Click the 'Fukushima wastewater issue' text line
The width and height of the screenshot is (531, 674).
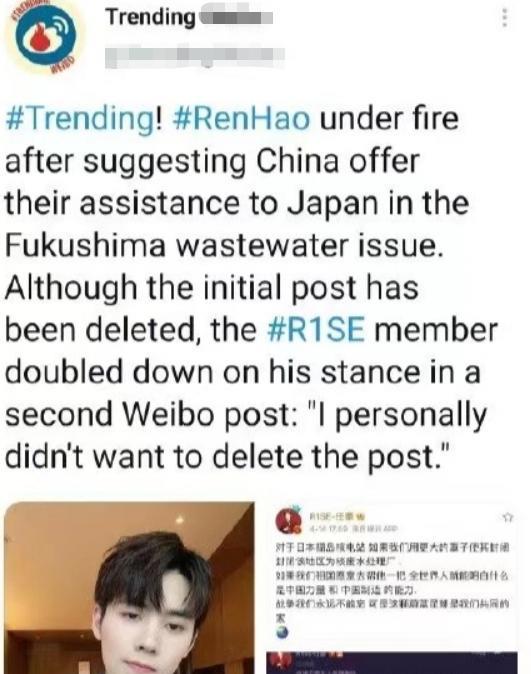coord(224,245)
